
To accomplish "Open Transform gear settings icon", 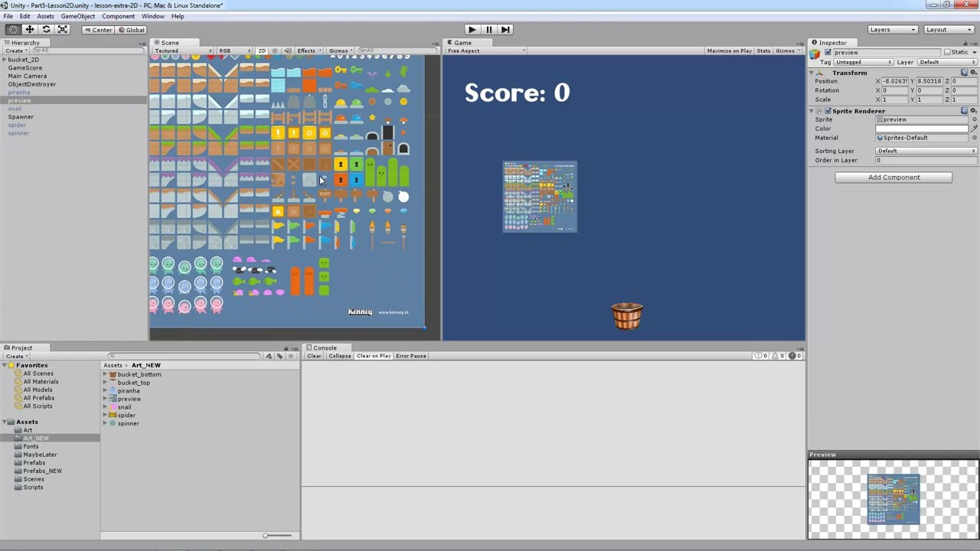I will tap(974, 73).
